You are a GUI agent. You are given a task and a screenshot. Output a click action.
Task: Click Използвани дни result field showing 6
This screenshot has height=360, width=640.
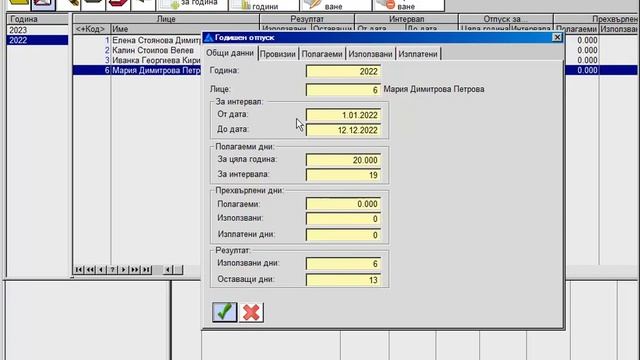(343, 264)
